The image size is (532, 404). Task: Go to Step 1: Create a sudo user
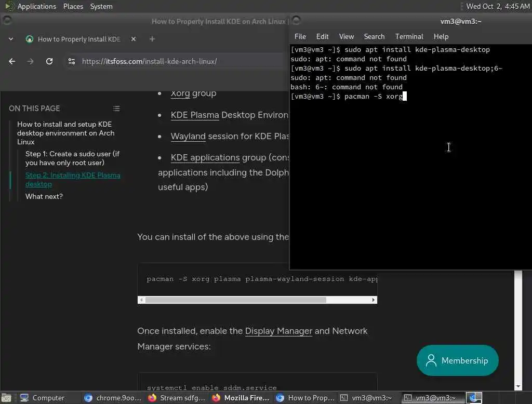72,158
